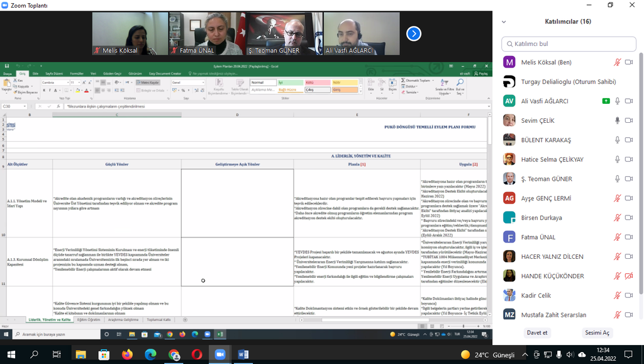Open Zoom from the Windows taskbar
The height and width of the screenshot is (364, 644).
pyautogui.click(x=220, y=355)
